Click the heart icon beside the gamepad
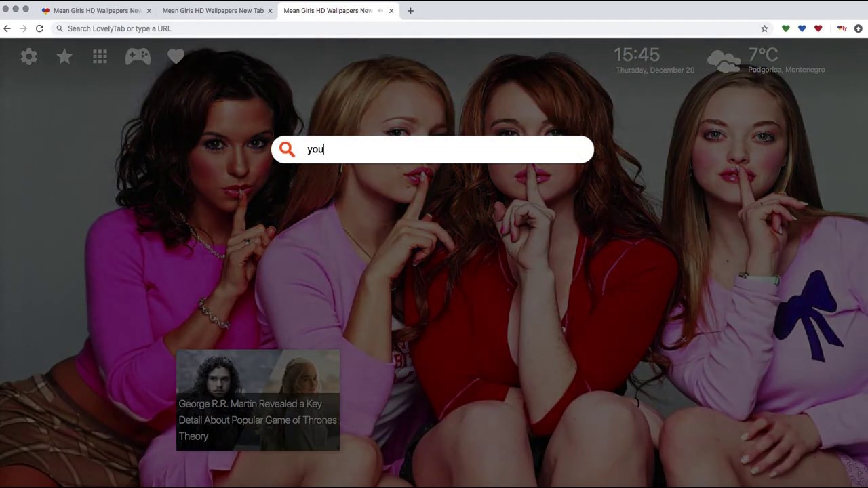This screenshot has width=868, height=488. click(176, 57)
